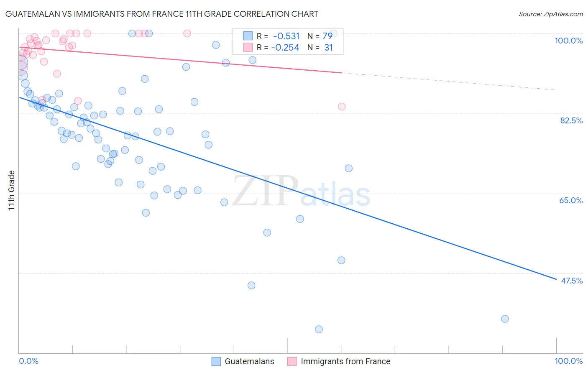Click the N = 79 statistic text

[x=320, y=36]
